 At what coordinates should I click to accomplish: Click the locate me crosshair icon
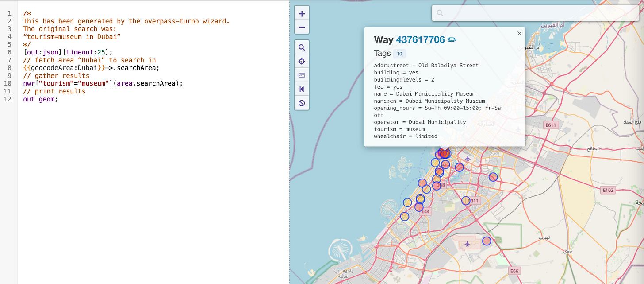[x=302, y=61]
